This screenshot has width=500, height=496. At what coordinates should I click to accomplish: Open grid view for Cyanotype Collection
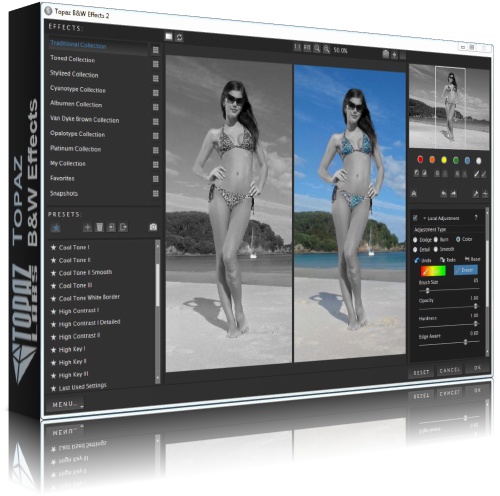[155, 93]
